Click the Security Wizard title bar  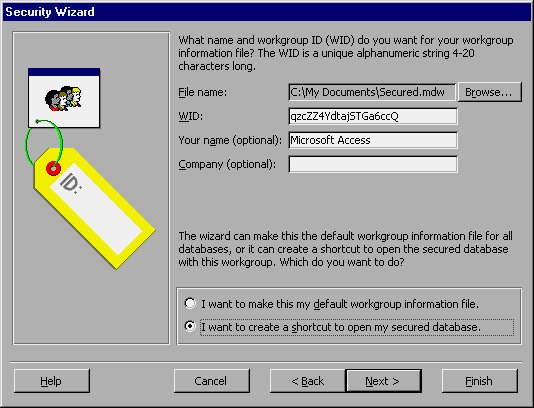click(x=267, y=12)
